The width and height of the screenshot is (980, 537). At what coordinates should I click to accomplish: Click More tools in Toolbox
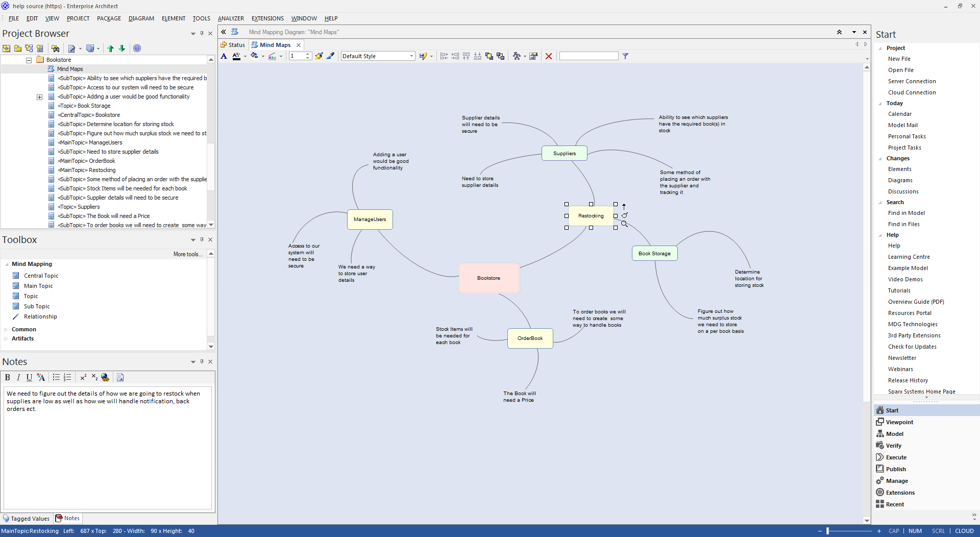(x=188, y=254)
